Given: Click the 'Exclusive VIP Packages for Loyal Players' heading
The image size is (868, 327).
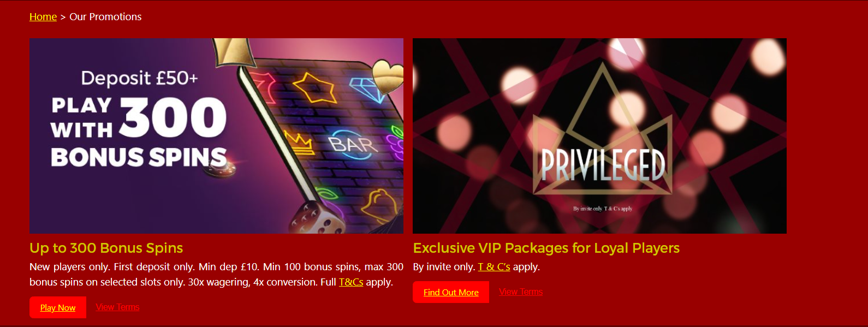Looking at the screenshot, I should [x=546, y=248].
